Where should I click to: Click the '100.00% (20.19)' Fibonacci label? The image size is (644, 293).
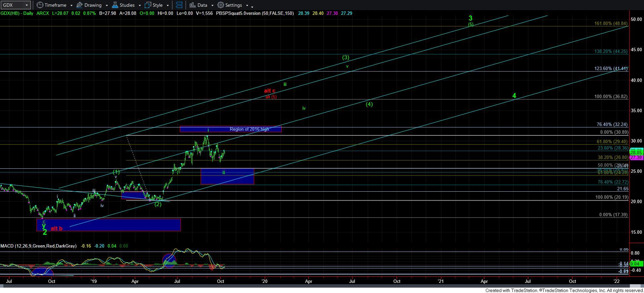click(x=611, y=197)
